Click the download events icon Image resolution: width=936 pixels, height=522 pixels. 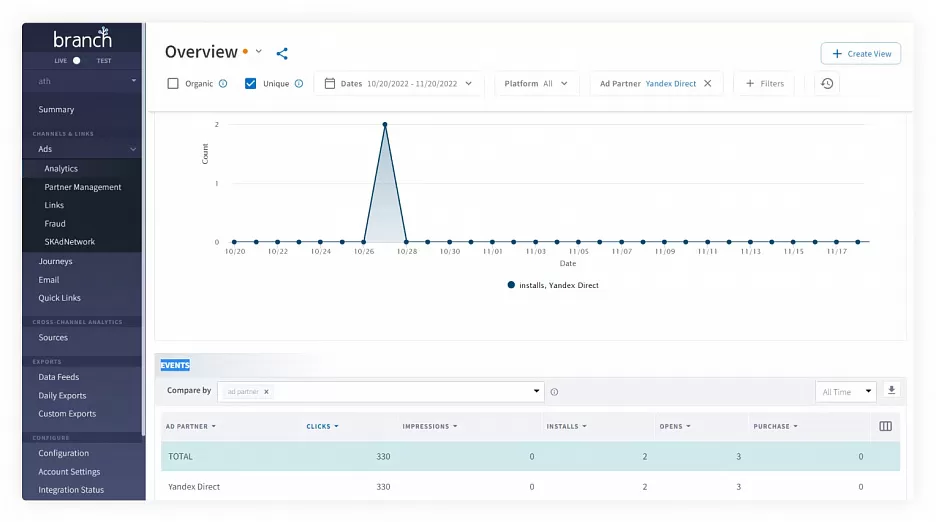click(x=892, y=391)
